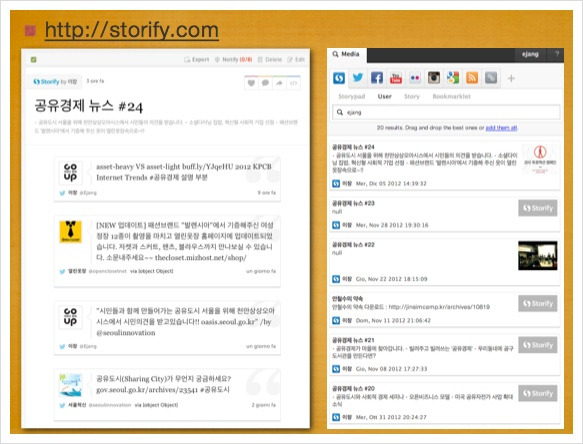Click the question mark help button
The height and width of the screenshot is (444, 583).
pos(557,54)
